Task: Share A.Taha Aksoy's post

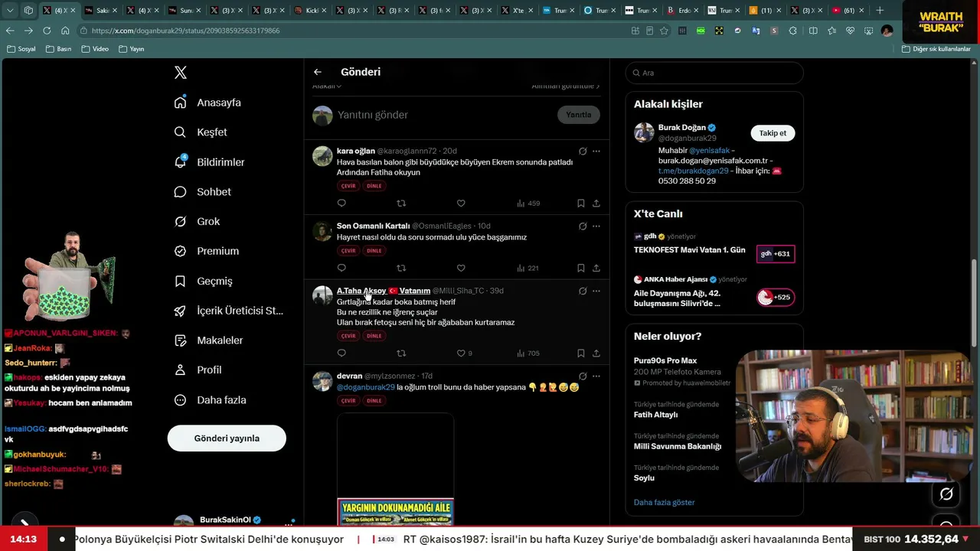Action: coord(596,354)
